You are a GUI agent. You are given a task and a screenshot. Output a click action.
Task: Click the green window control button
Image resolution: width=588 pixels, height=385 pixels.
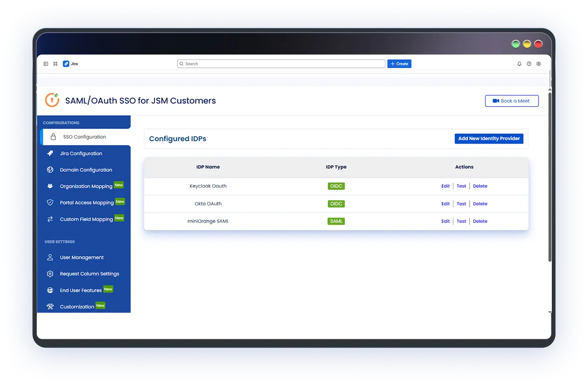click(x=516, y=44)
